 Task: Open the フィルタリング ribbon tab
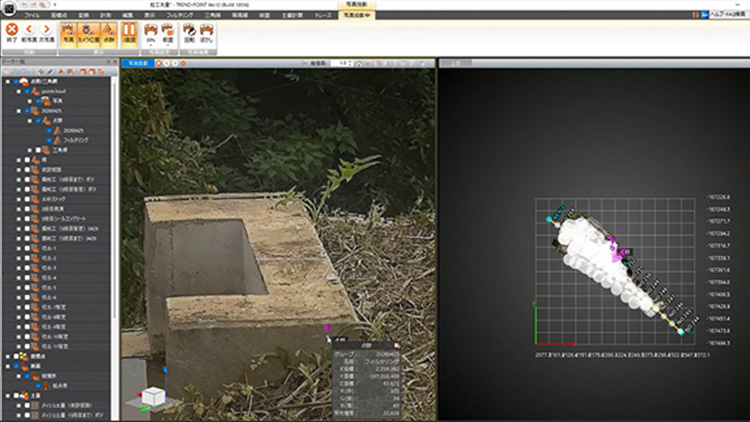pos(180,15)
